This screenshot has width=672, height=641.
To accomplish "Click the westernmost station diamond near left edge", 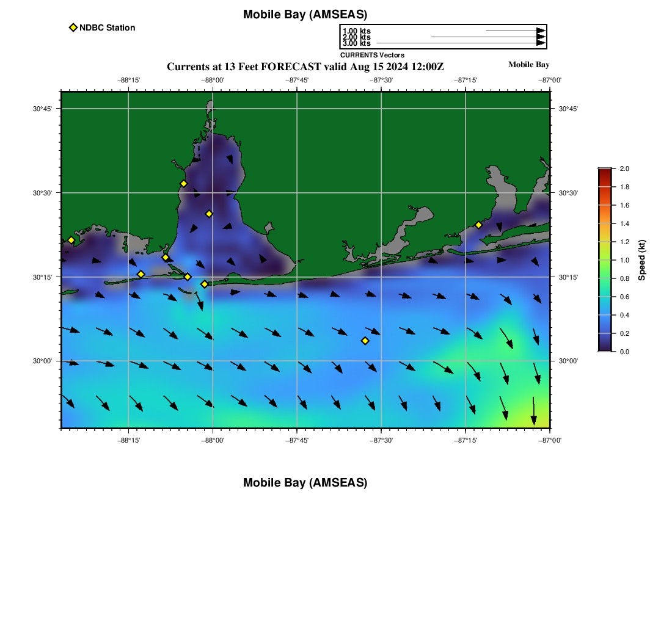I will click(x=71, y=240).
